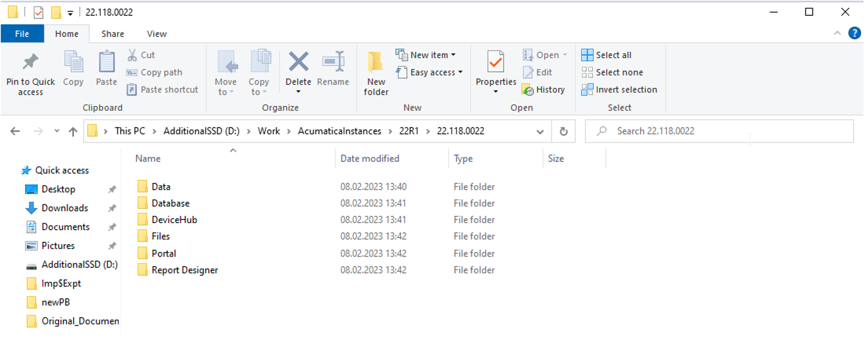This screenshot has width=868, height=351.
Task: Open the File menu tab
Action: tap(22, 34)
